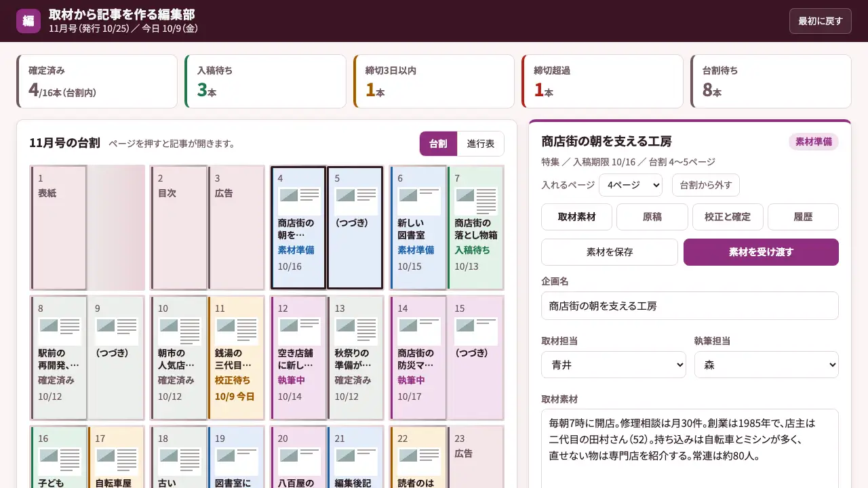Switch the view toggle to 台割
The image size is (868, 488).
point(438,144)
